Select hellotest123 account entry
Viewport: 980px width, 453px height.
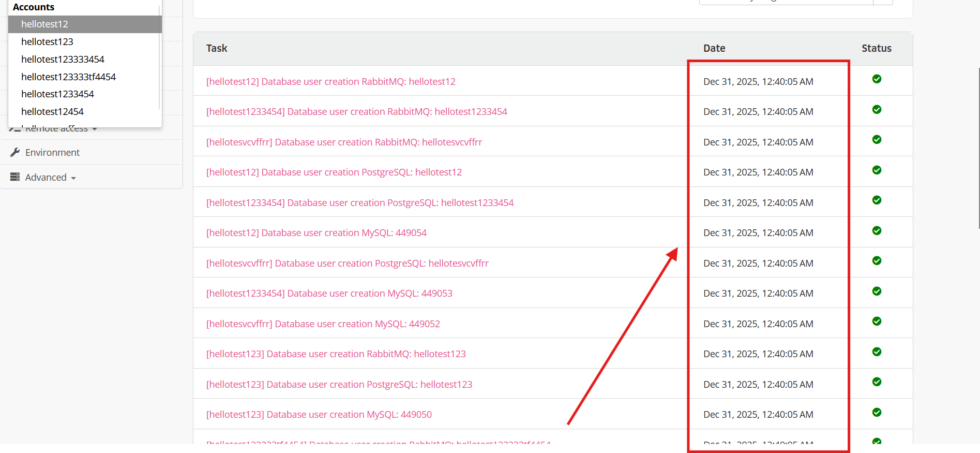pyautogui.click(x=47, y=41)
